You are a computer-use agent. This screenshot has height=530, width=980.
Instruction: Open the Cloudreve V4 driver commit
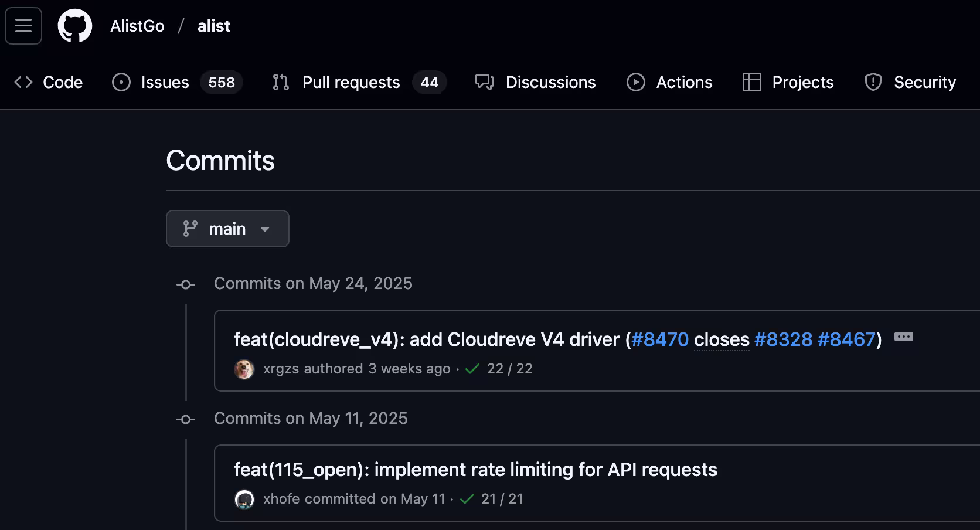(426, 339)
